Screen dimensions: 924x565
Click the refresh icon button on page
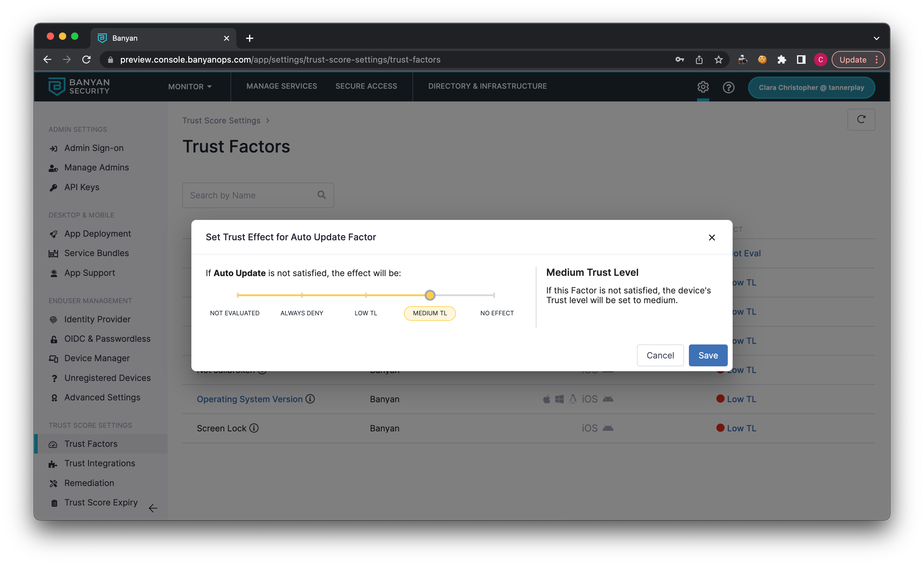pos(861,120)
